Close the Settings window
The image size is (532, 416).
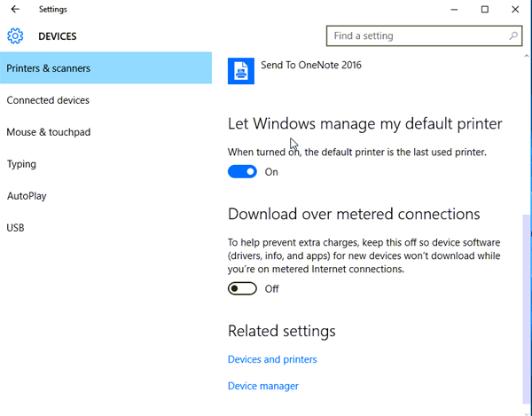515,10
